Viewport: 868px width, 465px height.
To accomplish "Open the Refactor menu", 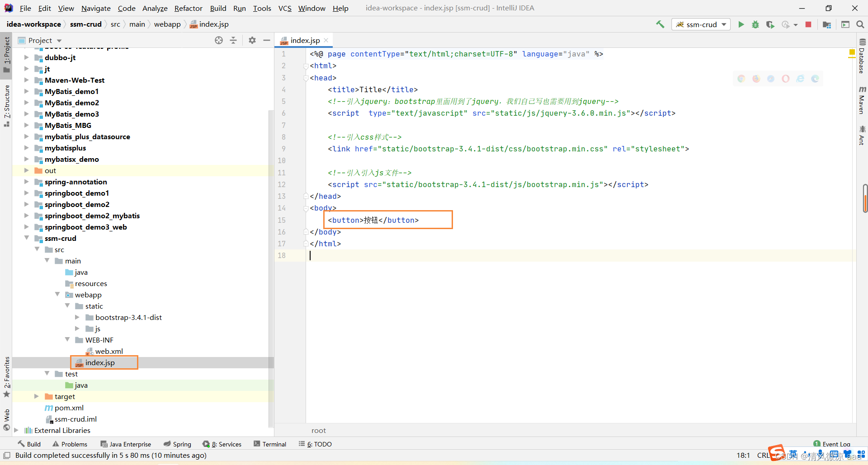I will (x=189, y=8).
